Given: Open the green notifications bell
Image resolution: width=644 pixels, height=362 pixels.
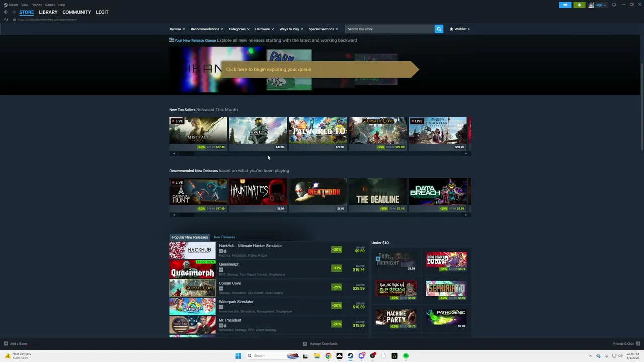Looking at the screenshot, I should click(579, 5).
